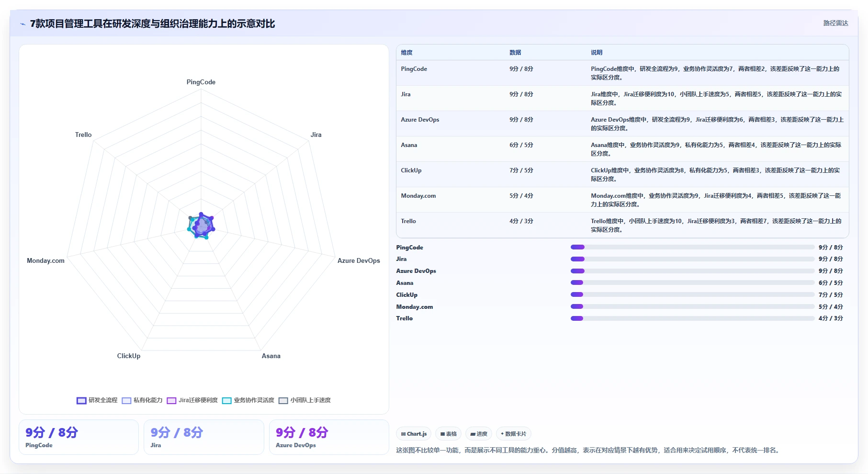The height and width of the screenshot is (474, 868).
Task: Click the small icon beside the page title
Action: (x=23, y=24)
